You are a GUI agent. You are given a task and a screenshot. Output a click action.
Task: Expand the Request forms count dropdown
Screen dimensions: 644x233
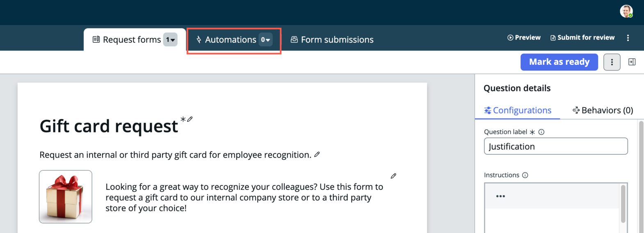tap(170, 40)
